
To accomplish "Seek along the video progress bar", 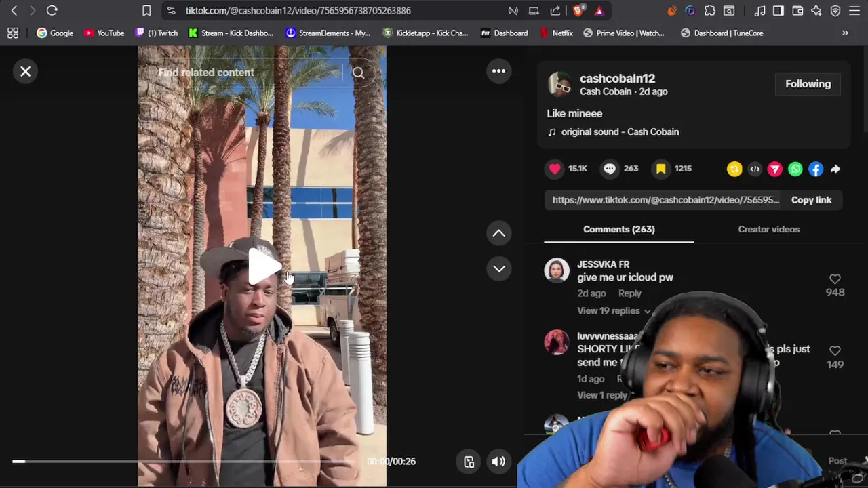I will point(183,462).
